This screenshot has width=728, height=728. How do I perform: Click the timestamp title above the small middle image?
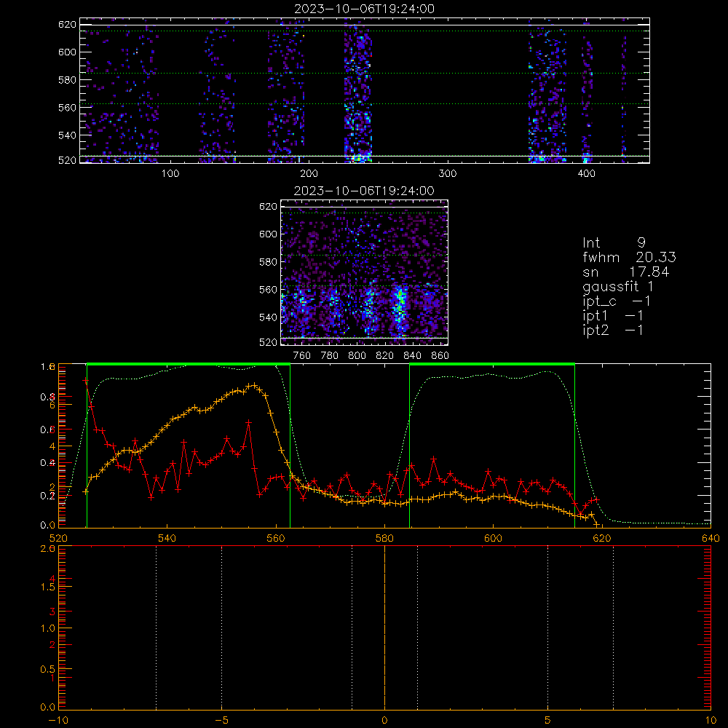pos(364,191)
